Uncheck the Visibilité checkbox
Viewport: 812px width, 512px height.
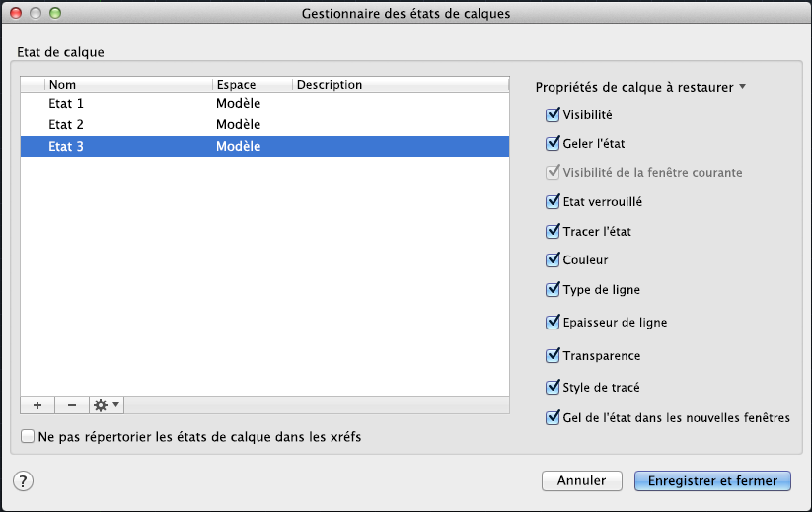[x=553, y=114]
